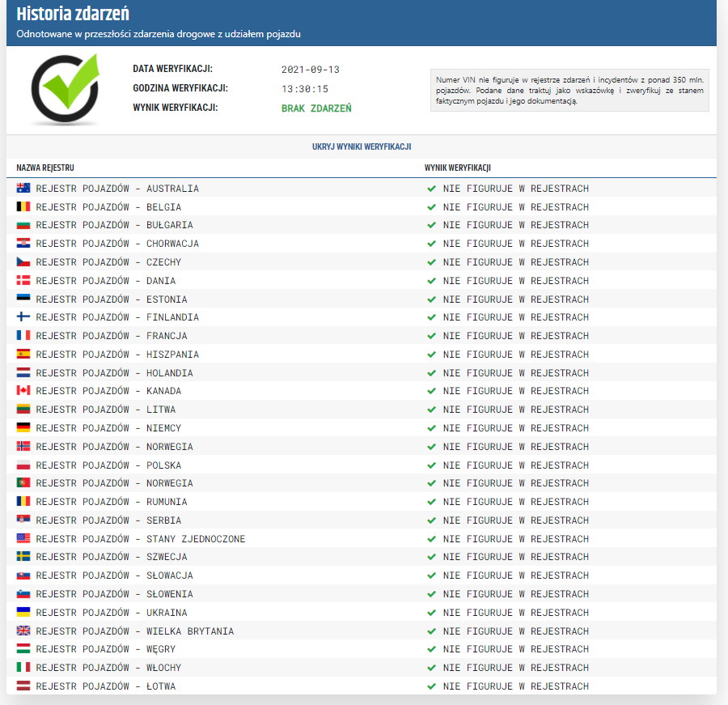Click the green Brak zdarzeń result
Image resolution: width=728 pixels, height=705 pixels.
click(316, 108)
